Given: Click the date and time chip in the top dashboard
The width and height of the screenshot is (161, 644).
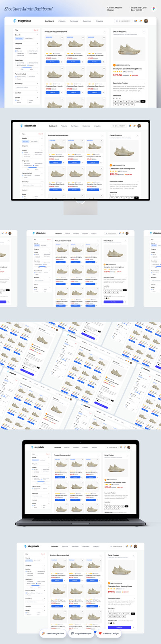Looking at the screenshot, I should coord(123,21).
